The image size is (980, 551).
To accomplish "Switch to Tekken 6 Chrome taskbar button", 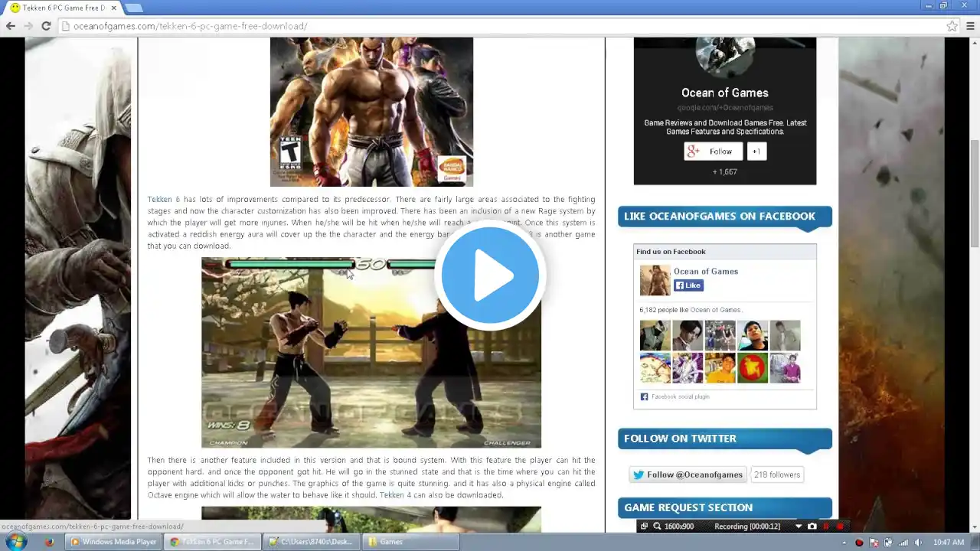I will point(212,542).
